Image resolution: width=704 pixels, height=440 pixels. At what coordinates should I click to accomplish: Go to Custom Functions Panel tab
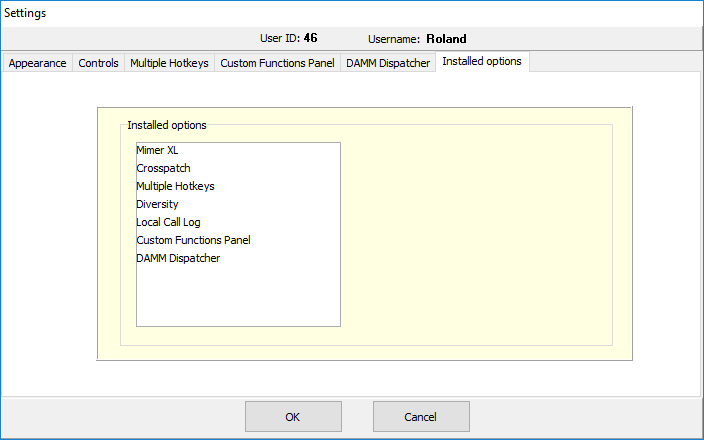pos(277,63)
